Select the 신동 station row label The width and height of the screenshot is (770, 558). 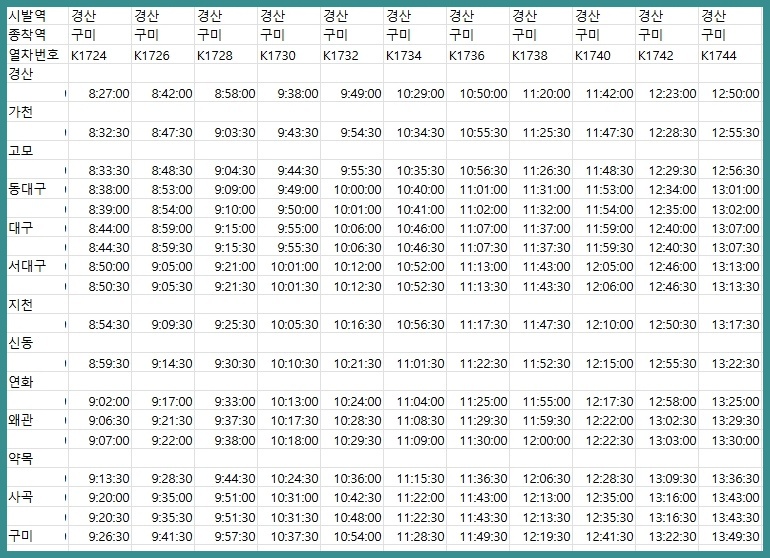point(37,343)
